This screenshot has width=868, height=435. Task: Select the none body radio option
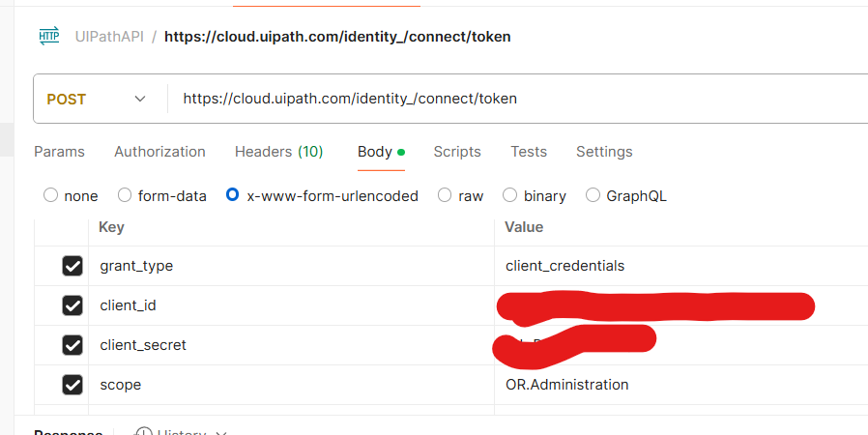50,195
